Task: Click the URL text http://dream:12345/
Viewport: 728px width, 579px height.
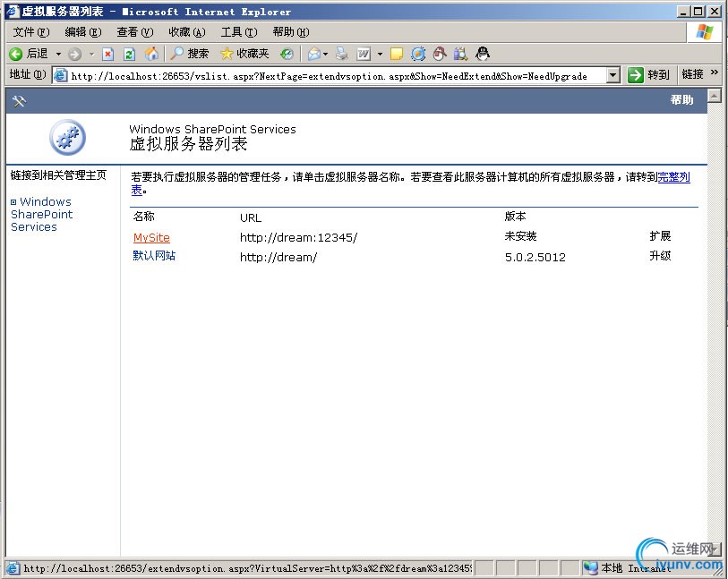Action: click(298, 237)
